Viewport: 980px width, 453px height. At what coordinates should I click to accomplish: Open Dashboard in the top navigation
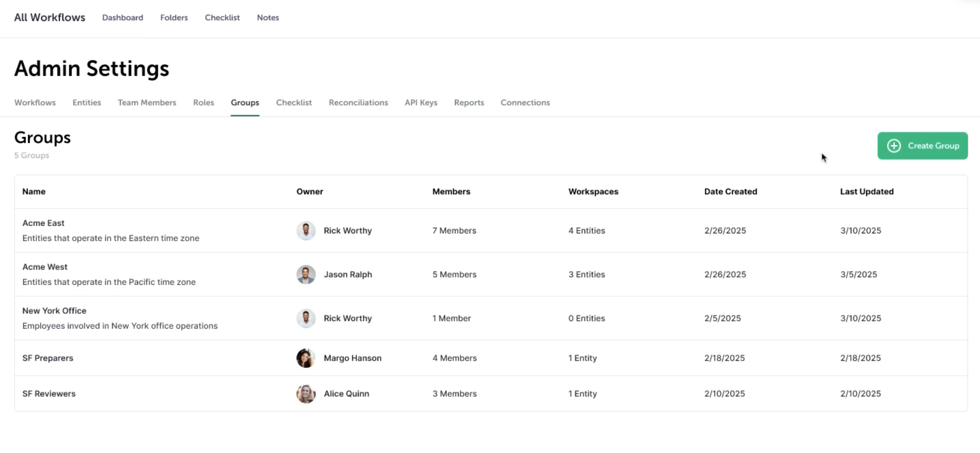click(123, 18)
